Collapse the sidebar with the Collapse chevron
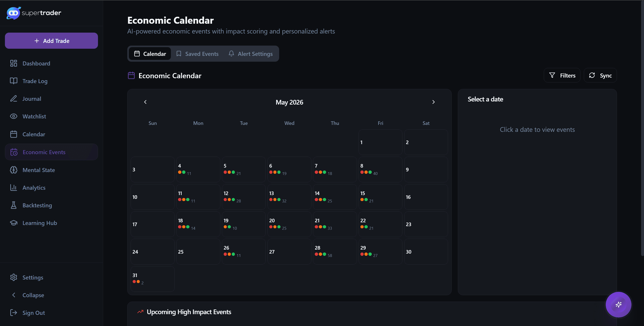This screenshot has height=326, width=644. 14,295
